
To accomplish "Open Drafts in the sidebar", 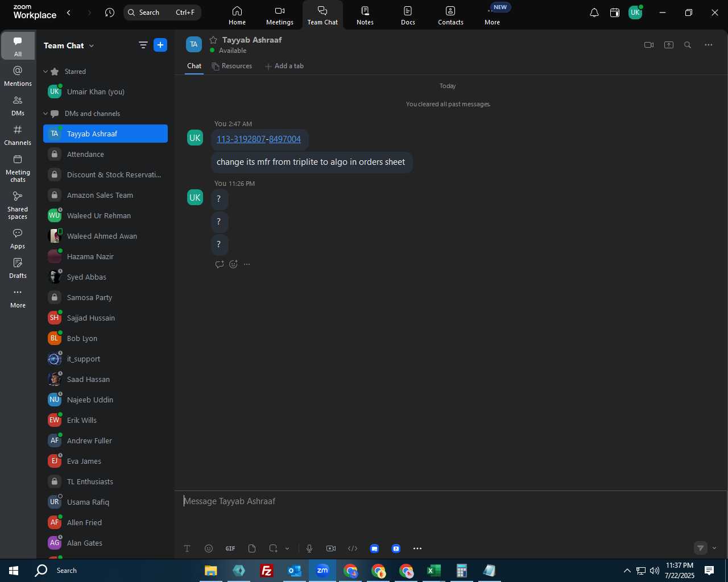I will click(x=18, y=268).
